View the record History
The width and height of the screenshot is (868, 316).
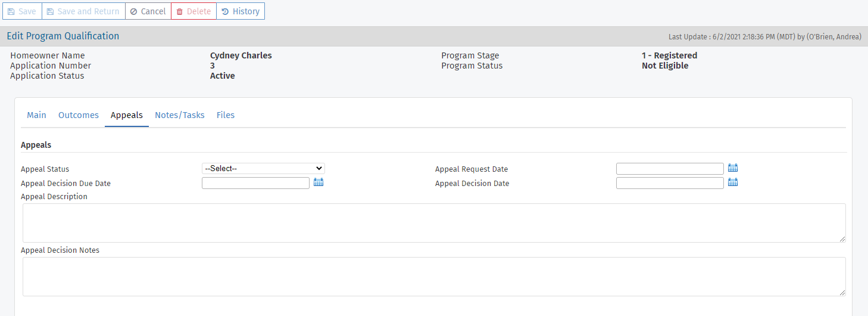click(241, 11)
